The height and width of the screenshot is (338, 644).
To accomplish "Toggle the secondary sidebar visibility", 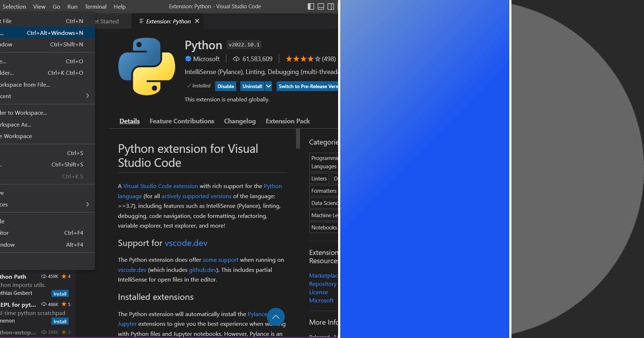I will (x=332, y=5).
